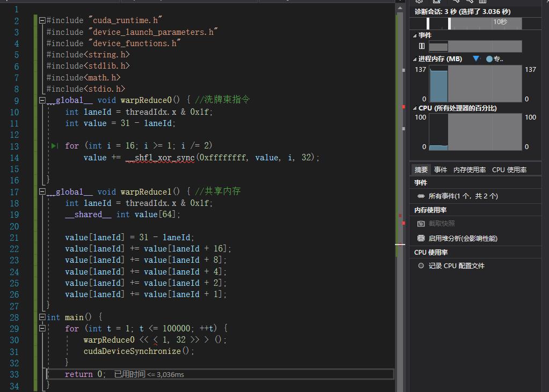Collapse the main function outline box

click(42, 317)
